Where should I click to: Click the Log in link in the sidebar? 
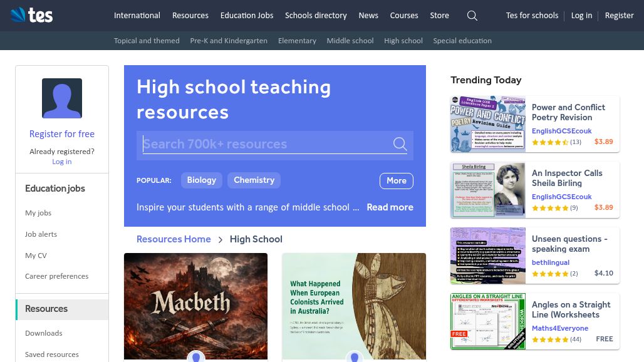[x=61, y=162]
